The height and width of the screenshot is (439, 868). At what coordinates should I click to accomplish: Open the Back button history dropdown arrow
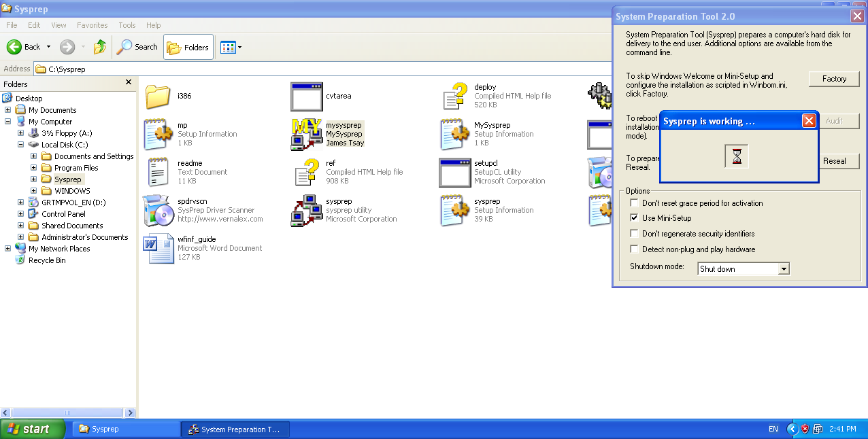tap(48, 47)
